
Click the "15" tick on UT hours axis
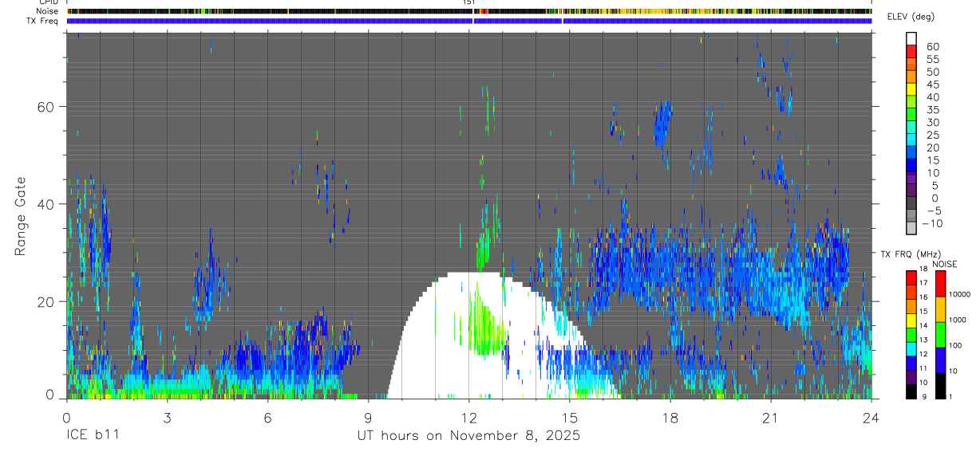coord(569,419)
